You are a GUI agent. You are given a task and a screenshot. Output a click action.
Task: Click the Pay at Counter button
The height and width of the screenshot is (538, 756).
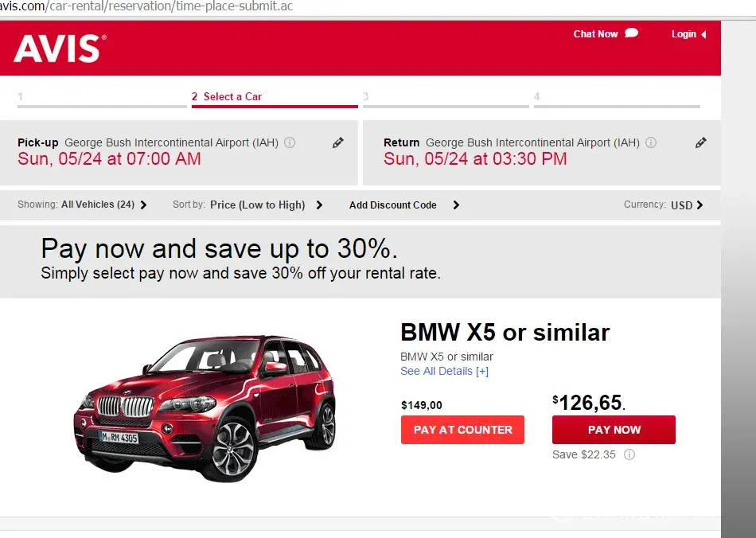tap(462, 430)
